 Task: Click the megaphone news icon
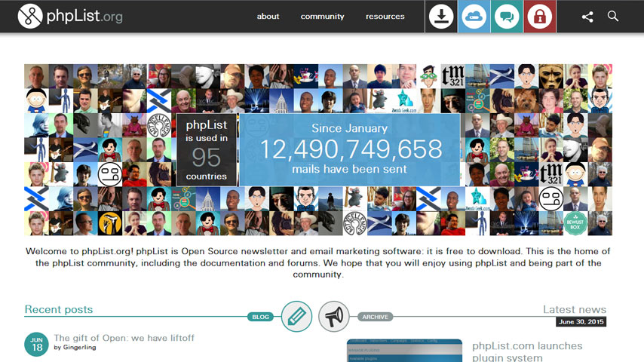[x=333, y=317]
